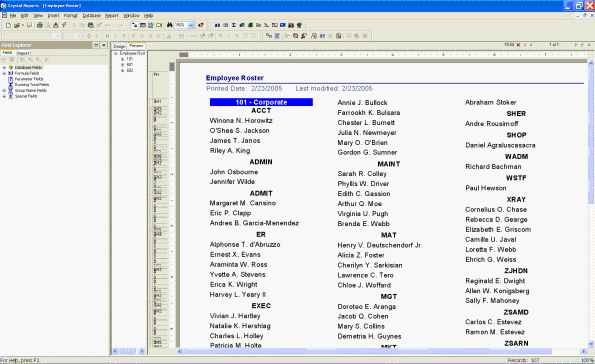Click the report's horizontal scrollbar right arrow
Screen dimensions: 595x364
pos(584,351)
